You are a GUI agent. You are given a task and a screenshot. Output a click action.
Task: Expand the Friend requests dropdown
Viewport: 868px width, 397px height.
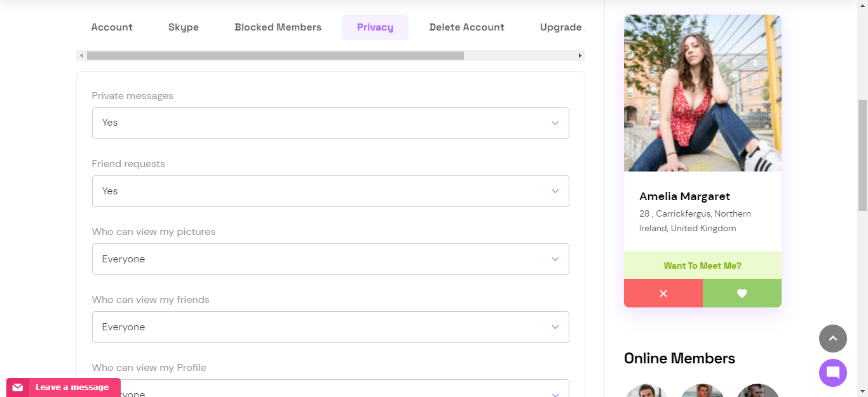click(x=330, y=191)
